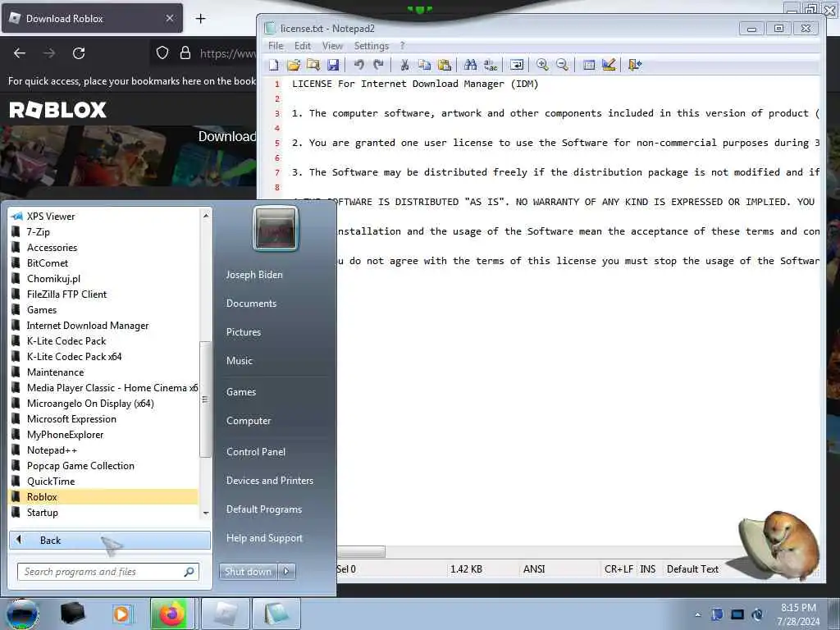
Task: Expand the Internet Download Manager folder
Action: pos(103,325)
